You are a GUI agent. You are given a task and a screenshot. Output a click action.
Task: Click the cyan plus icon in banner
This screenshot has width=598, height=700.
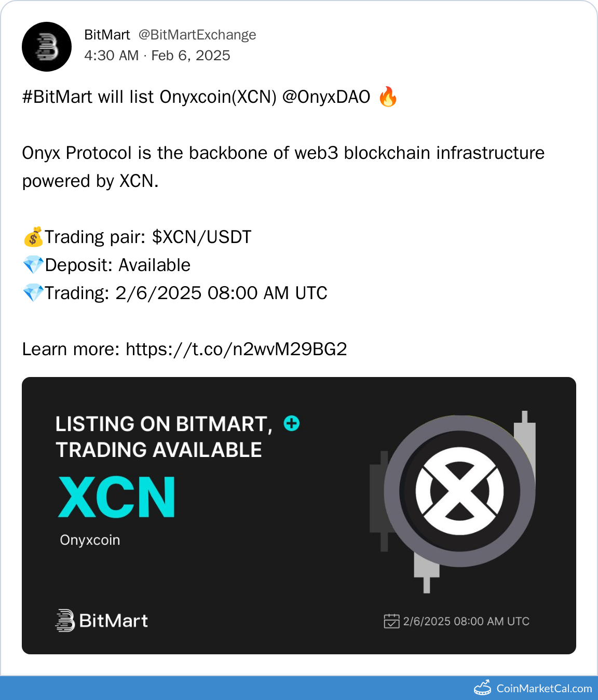(x=292, y=424)
